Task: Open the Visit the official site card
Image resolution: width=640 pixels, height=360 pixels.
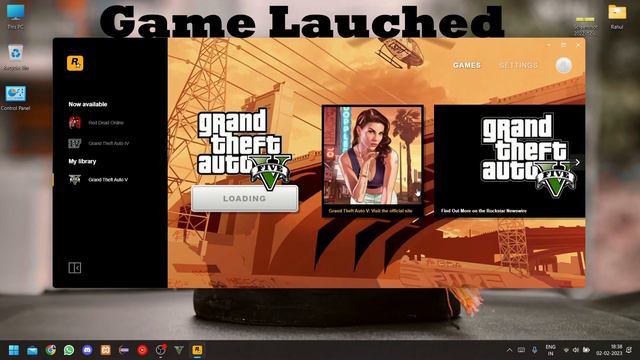Action: click(x=372, y=161)
